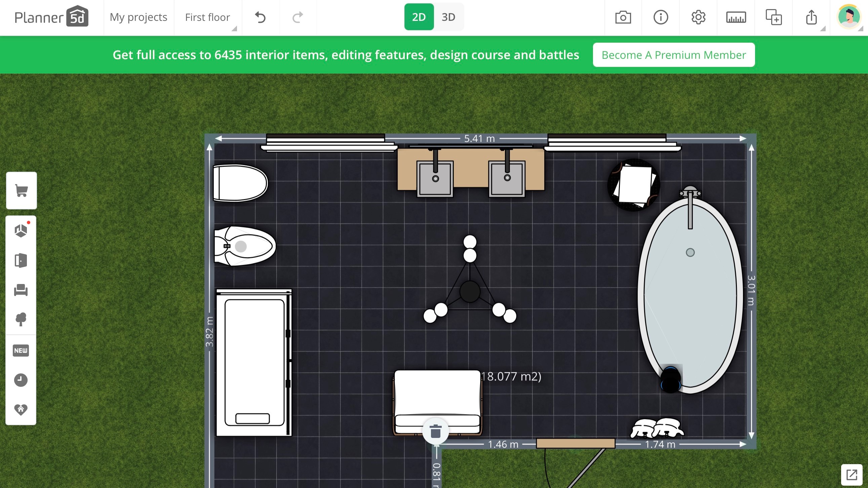Image resolution: width=868 pixels, height=488 pixels.
Task: Open the shopping cart panel
Action: point(21,191)
